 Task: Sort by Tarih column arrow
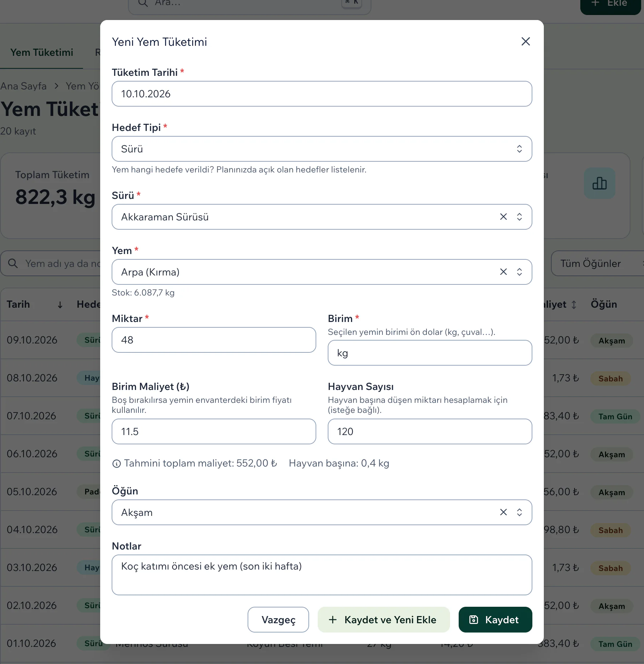coord(60,304)
